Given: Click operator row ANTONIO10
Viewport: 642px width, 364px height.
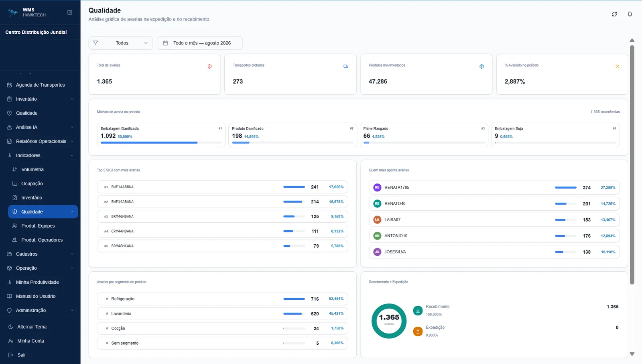Looking at the screenshot, I should [494, 236].
